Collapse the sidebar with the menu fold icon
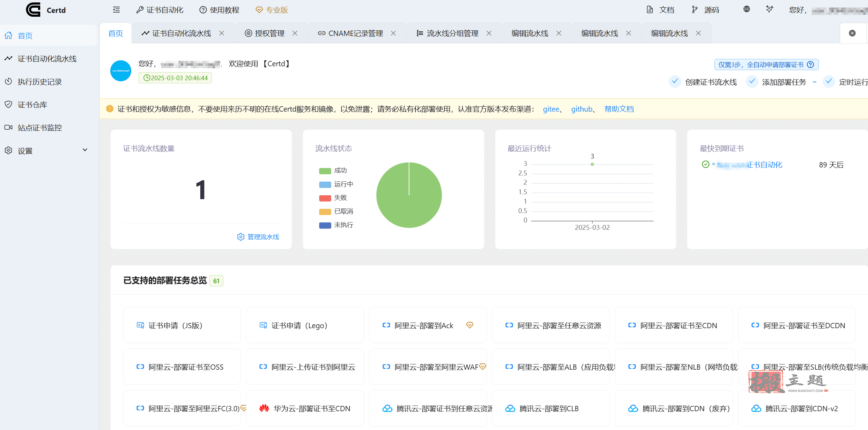Image resolution: width=868 pixels, height=430 pixels. (x=117, y=10)
